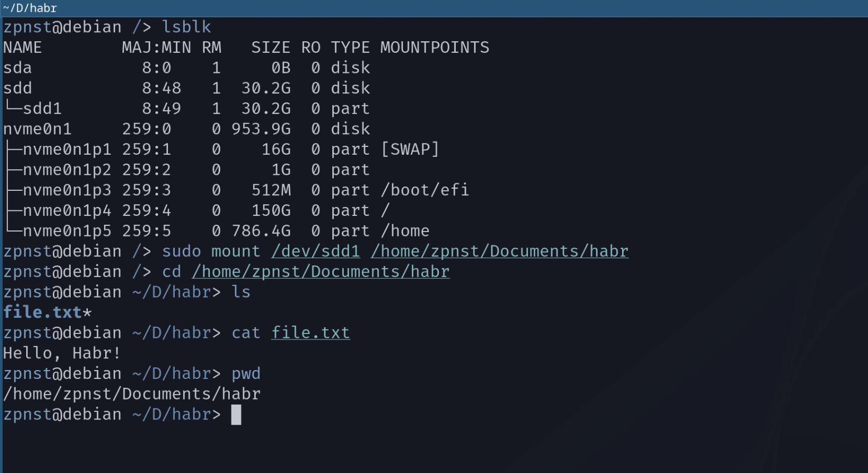This screenshot has height=473, width=868.
Task: Click the MOUNTPOINTS column header text
Action: point(435,47)
